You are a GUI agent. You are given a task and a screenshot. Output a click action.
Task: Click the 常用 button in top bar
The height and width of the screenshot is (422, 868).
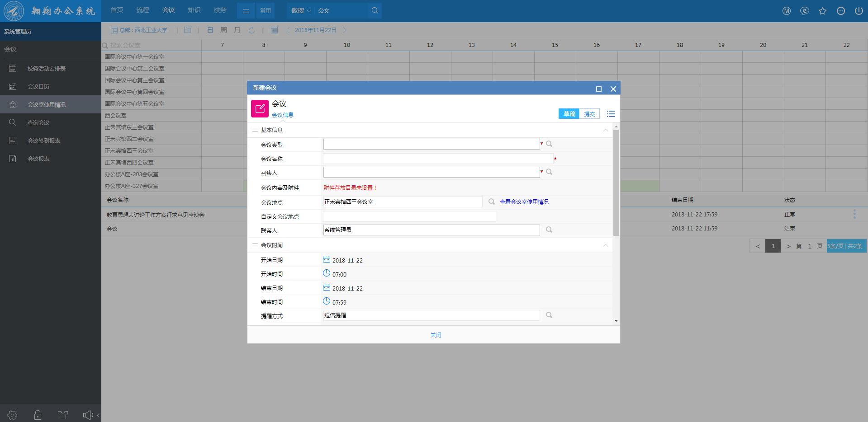[x=266, y=11]
